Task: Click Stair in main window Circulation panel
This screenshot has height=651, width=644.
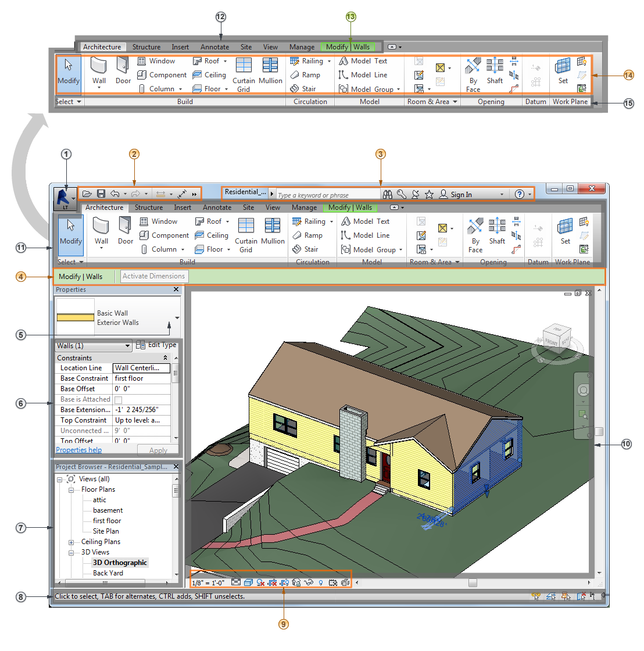Action: (305, 249)
